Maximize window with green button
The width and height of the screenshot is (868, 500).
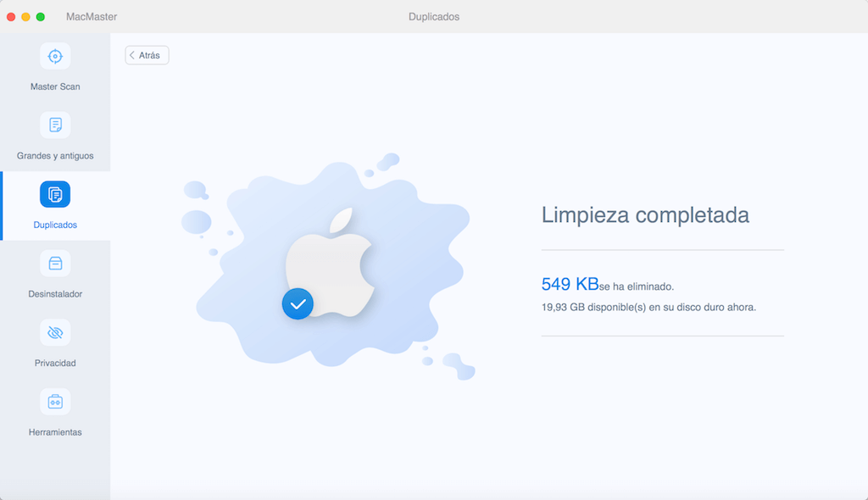click(x=41, y=17)
